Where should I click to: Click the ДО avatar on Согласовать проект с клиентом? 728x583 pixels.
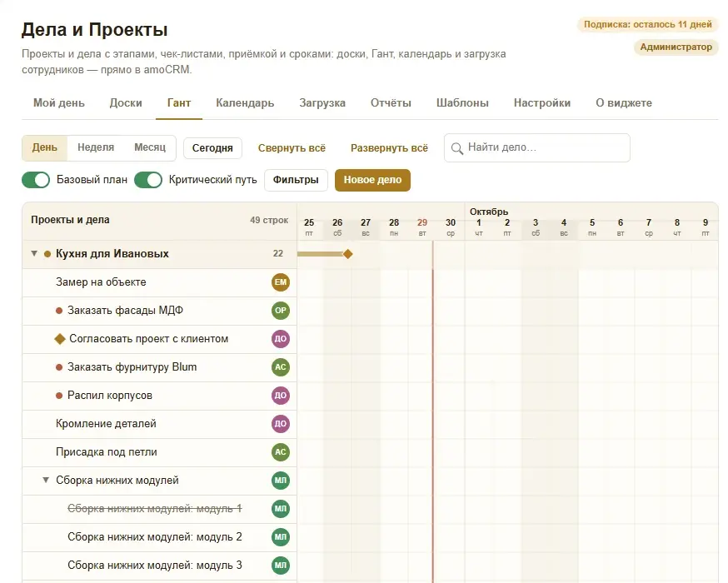click(x=281, y=339)
